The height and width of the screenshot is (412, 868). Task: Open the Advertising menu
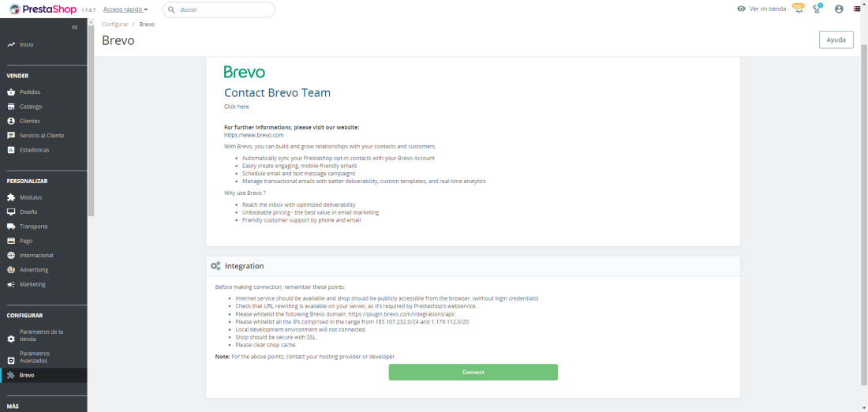[x=34, y=270]
